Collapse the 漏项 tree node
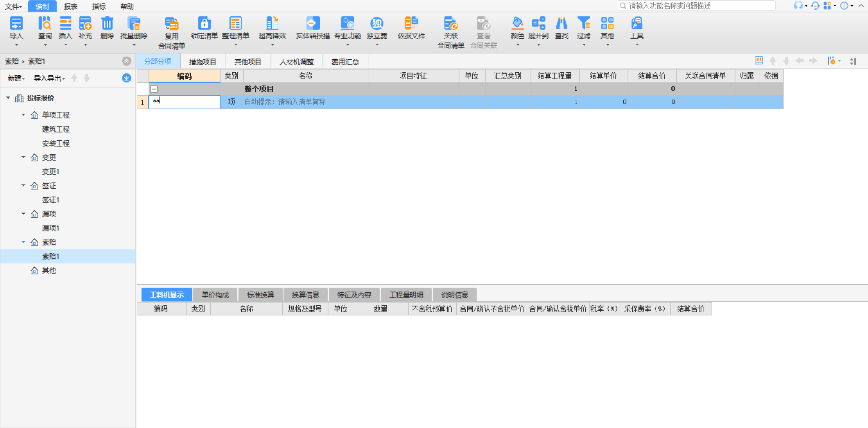This screenshot has width=868, height=428. coord(24,214)
